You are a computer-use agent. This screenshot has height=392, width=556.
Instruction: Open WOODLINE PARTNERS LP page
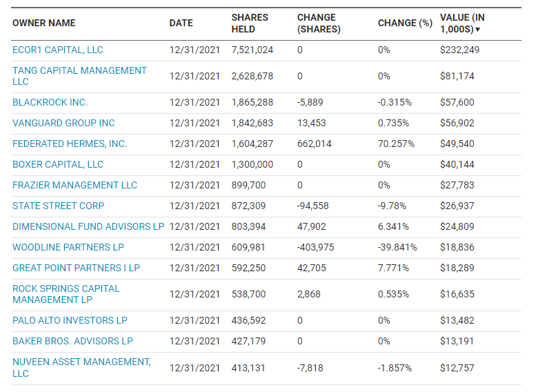click(68, 247)
